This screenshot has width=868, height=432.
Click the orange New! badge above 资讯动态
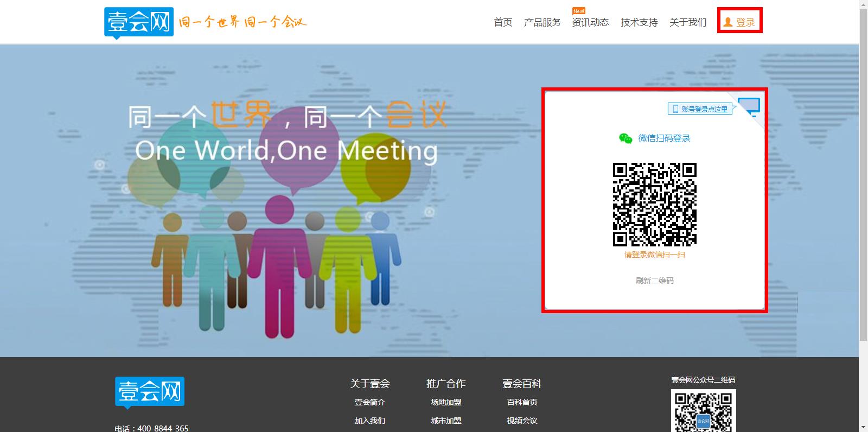(x=579, y=11)
